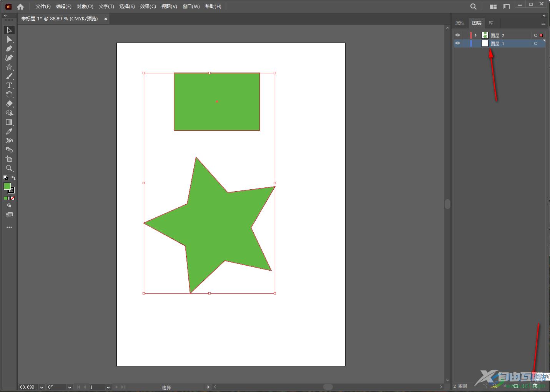The image size is (550, 392).
Task: Swap fill and stroke colors
Action: 13,178
